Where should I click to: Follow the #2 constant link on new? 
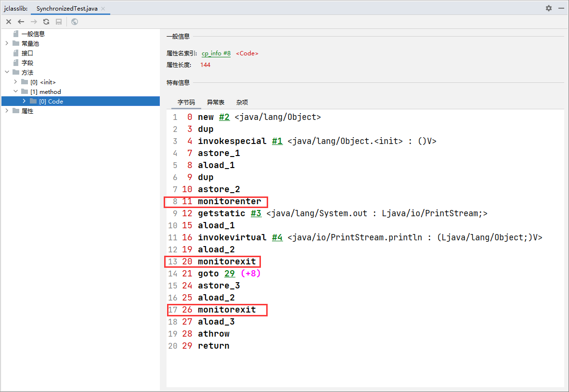click(x=224, y=117)
